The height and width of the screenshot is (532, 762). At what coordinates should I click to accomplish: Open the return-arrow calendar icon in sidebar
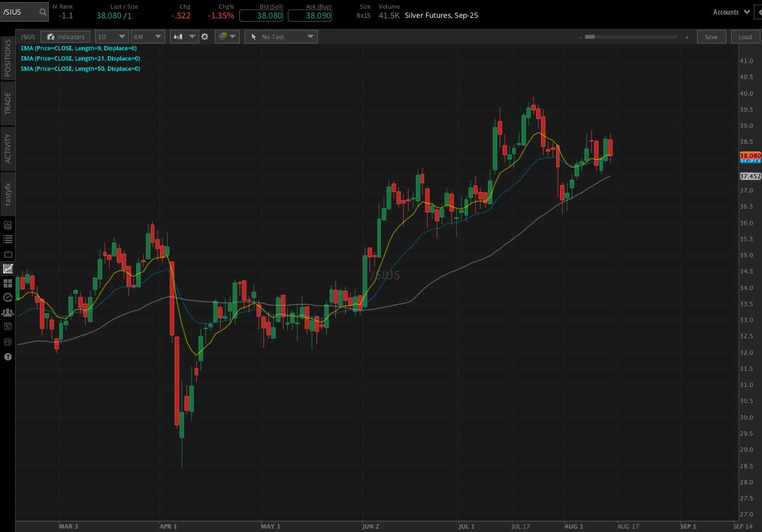[x=8, y=326]
